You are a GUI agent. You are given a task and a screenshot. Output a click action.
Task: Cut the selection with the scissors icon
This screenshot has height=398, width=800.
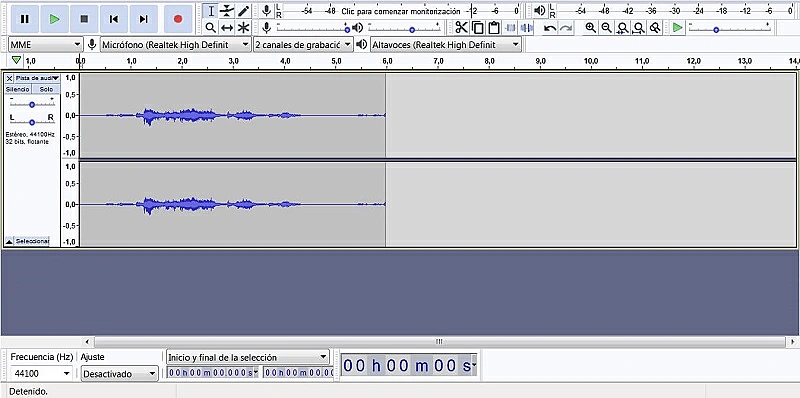[461, 28]
